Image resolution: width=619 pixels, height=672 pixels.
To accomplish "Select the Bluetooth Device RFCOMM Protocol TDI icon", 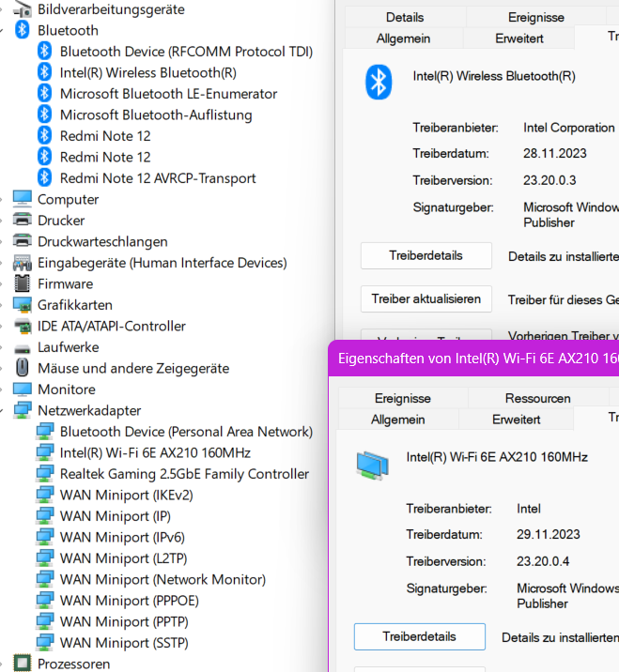I will click(44, 52).
